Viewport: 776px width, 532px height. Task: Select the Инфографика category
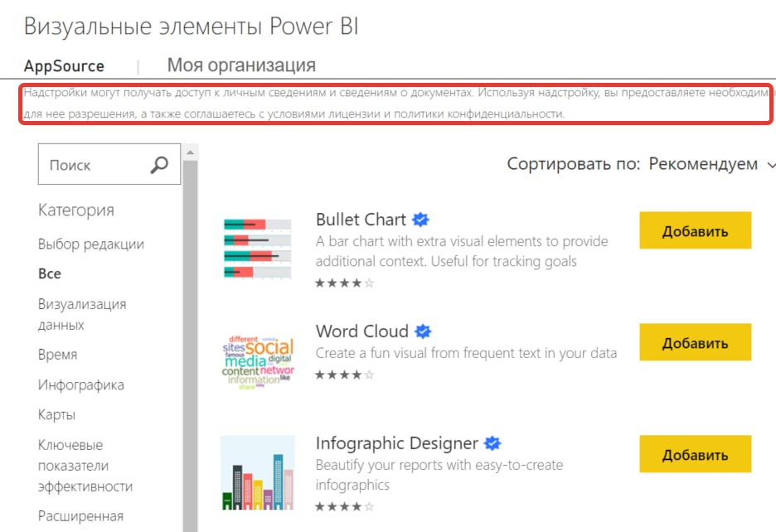click(81, 384)
